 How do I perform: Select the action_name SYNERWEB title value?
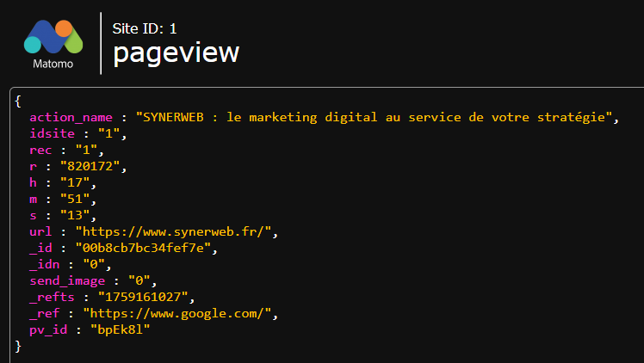tap(377, 117)
